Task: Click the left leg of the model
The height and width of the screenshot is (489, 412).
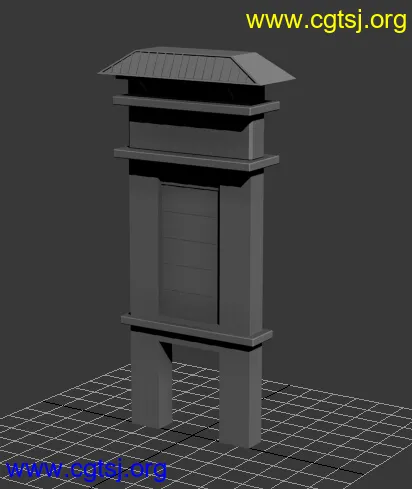Action: pos(151,380)
